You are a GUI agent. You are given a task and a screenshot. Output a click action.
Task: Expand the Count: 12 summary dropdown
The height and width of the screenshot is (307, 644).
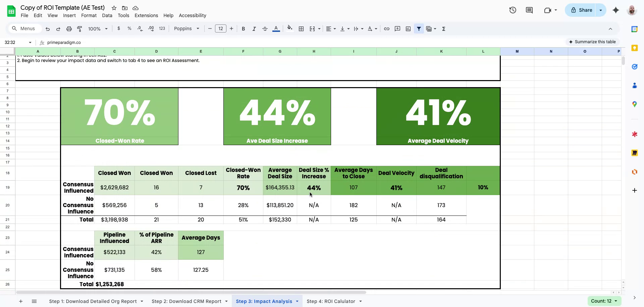tap(604, 301)
